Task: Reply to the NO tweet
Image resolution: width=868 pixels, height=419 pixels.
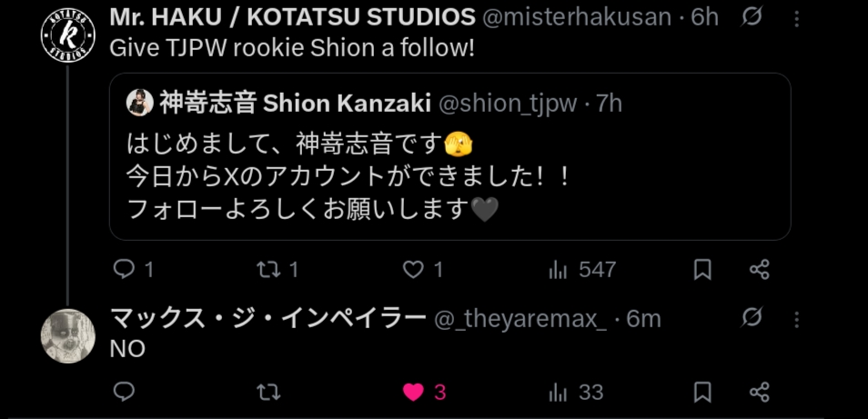Action: click(x=124, y=392)
